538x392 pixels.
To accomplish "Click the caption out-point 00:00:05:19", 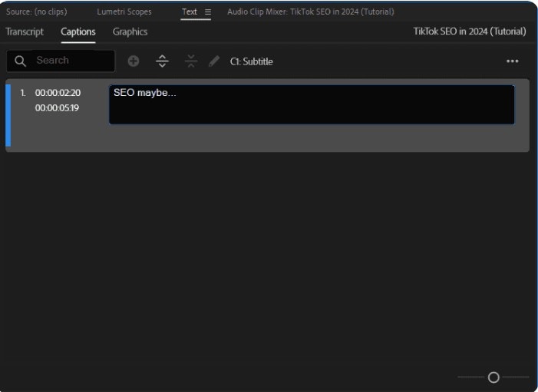I will [57, 108].
